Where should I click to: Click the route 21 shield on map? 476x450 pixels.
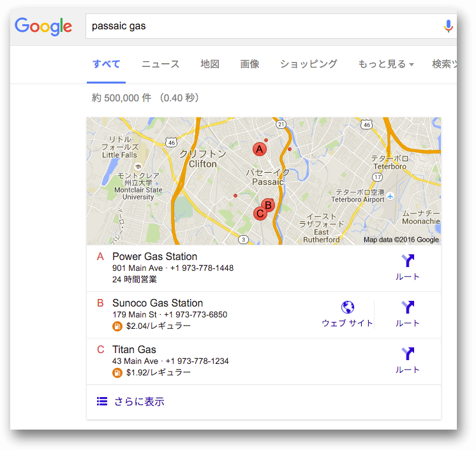pos(281,124)
